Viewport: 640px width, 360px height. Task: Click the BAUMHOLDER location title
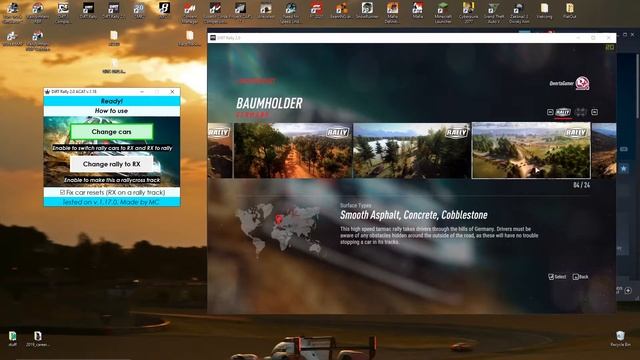(x=269, y=104)
